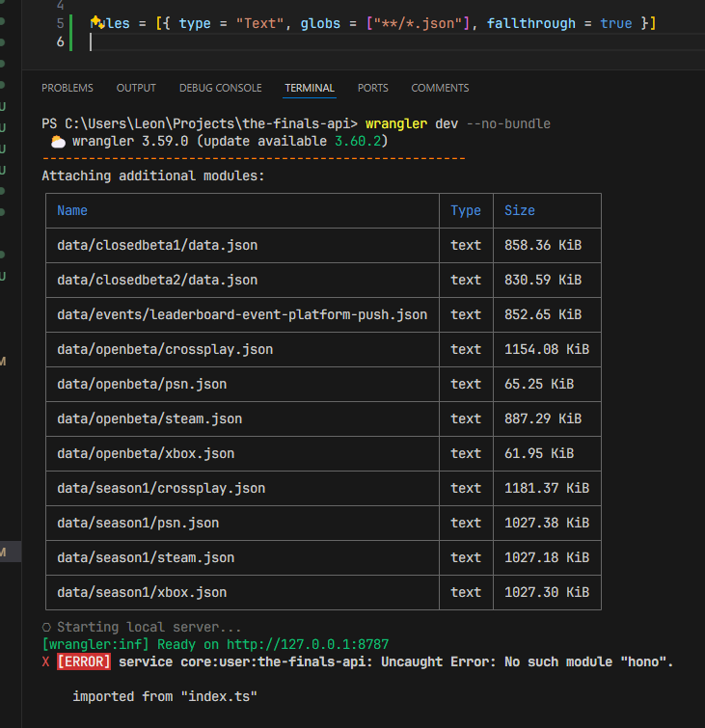The height and width of the screenshot is (728, 705).
Task: Click data/openbeta/psn.json entry
Action: (x=142, y=384)
